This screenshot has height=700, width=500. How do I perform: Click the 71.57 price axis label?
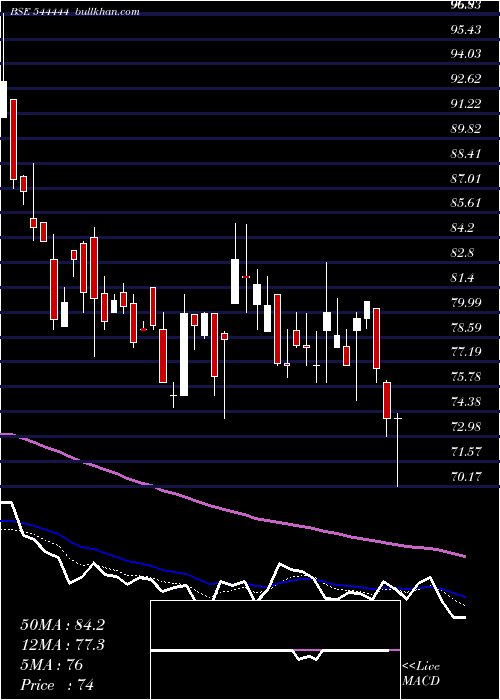(x=467, y=452)
